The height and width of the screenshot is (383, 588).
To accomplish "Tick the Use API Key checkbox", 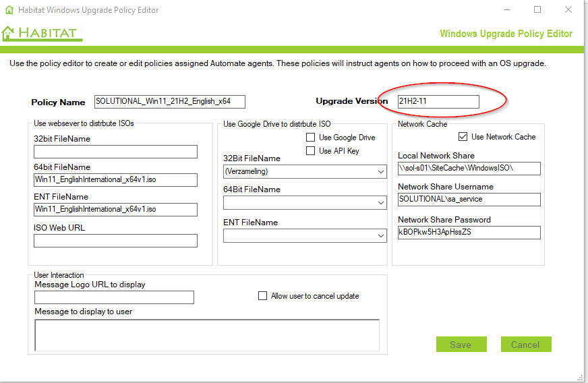I will click(x=311, y=151).
